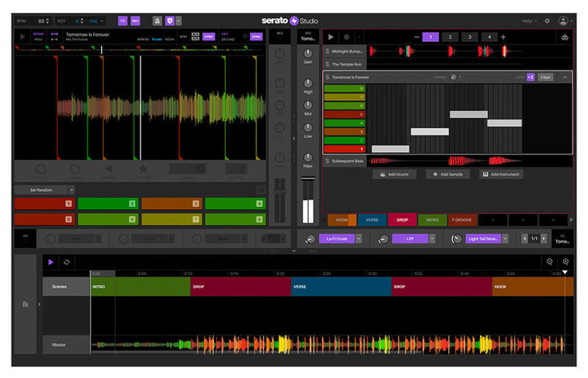Open the Help menu

529,21
